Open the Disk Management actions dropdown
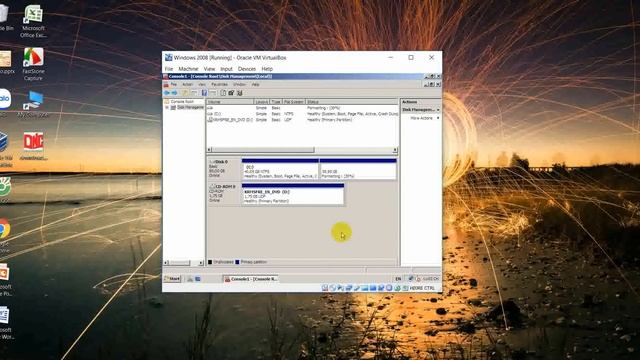 coord(438,110)
